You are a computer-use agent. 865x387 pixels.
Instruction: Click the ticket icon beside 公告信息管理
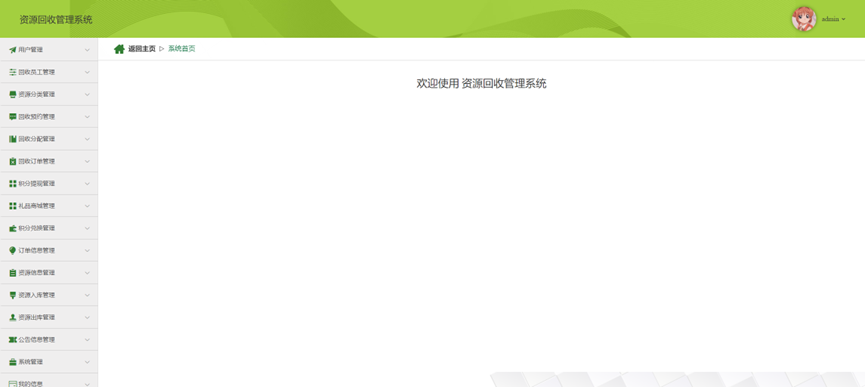coord(13,340)
